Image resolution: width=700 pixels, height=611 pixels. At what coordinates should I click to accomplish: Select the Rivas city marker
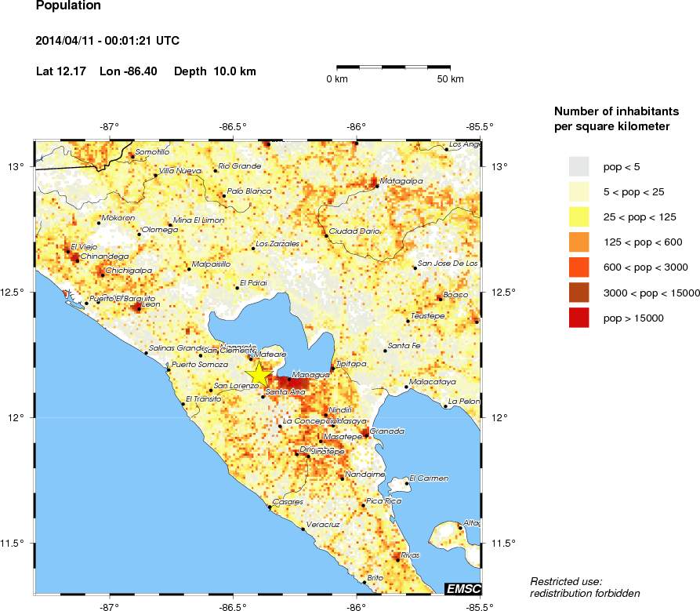point(397,559)
